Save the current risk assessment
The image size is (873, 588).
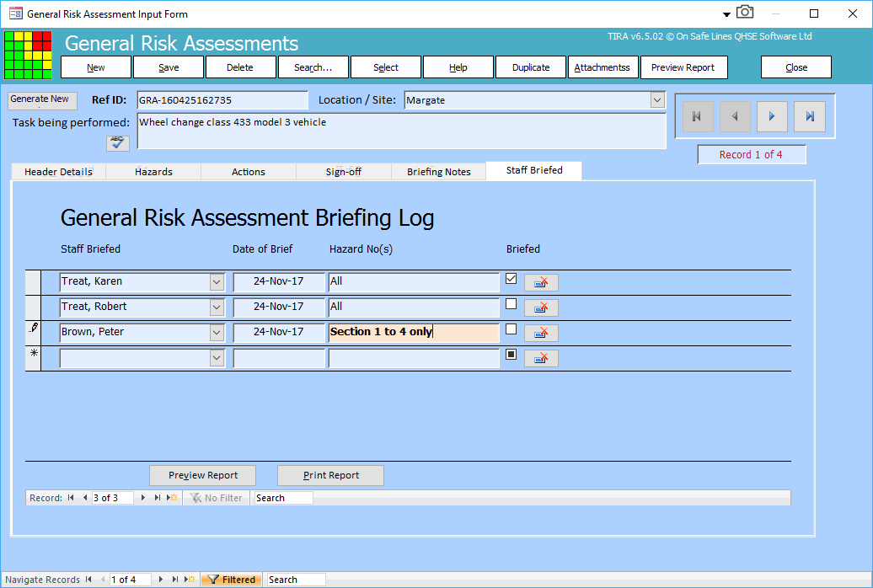click(x=169, y=67)
